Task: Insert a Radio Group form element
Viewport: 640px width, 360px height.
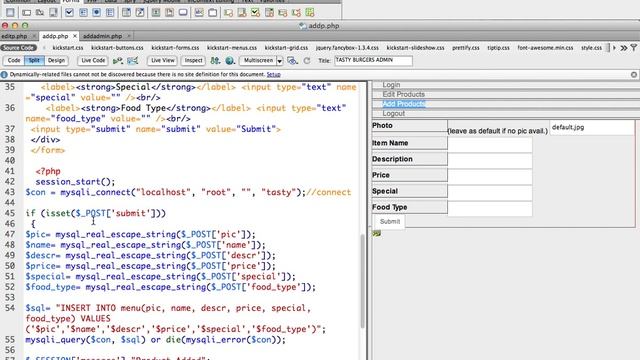Action: click(x=110, y=13)
